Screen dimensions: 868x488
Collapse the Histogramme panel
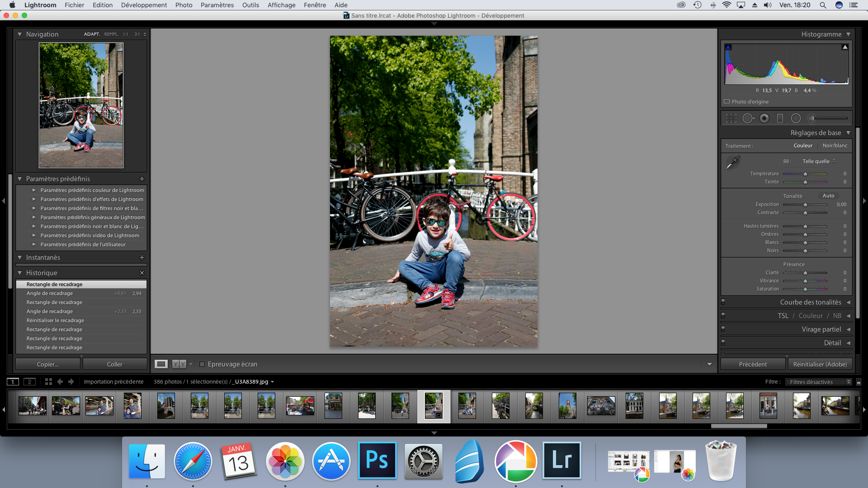coord(848,34)
